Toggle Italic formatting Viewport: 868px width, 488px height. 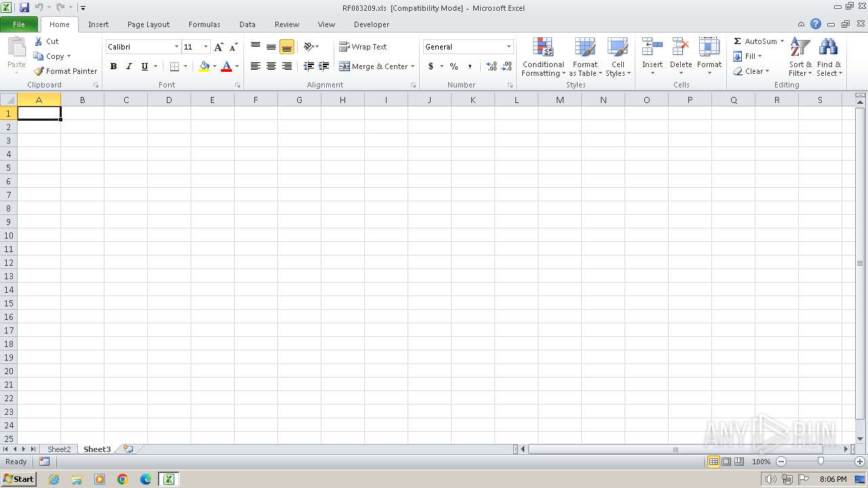click(x=129, y=66)
